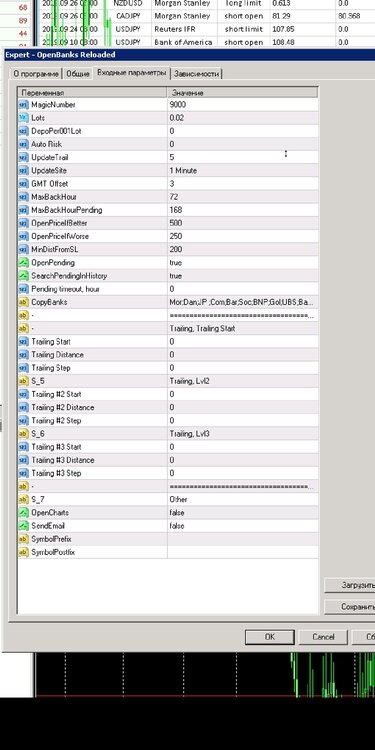Click 'Reuters IFR' in background table

point(175,29)
